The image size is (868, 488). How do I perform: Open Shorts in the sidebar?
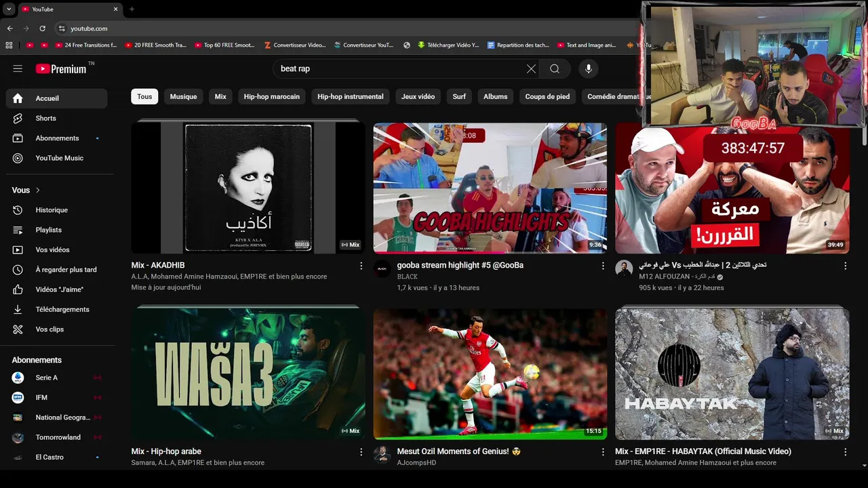pos(57,118)
